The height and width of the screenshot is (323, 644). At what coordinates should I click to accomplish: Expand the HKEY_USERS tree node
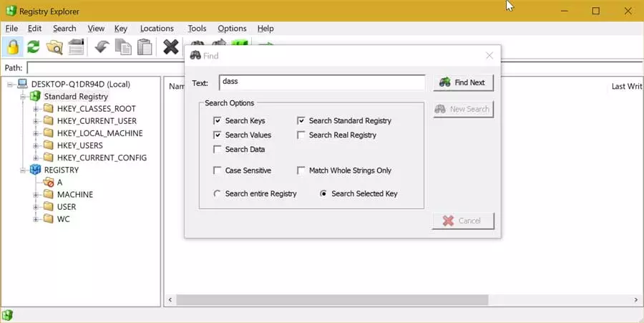[x=36, y=145]
